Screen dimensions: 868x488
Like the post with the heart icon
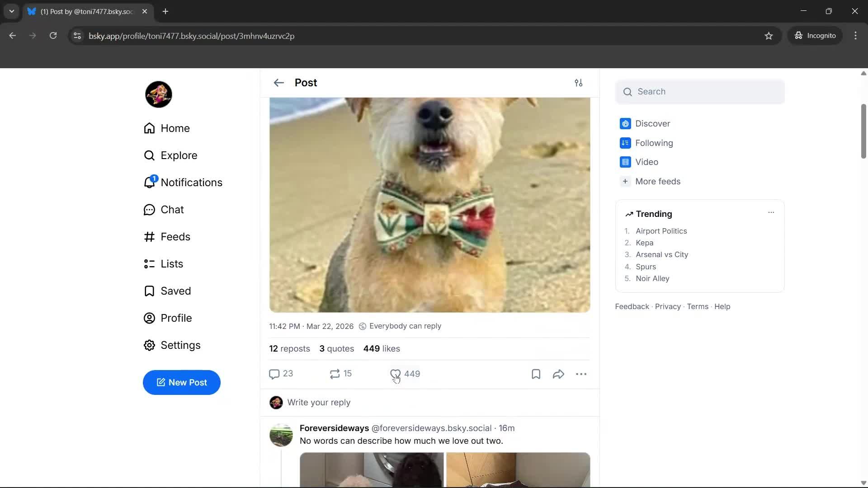pyautogui.click(x=395, y=374)
